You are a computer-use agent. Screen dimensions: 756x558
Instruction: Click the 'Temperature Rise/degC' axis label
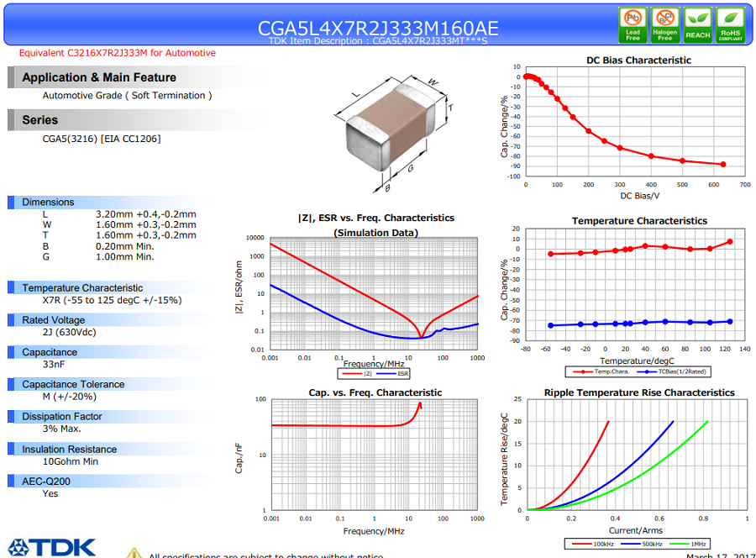tap(504, 459)
